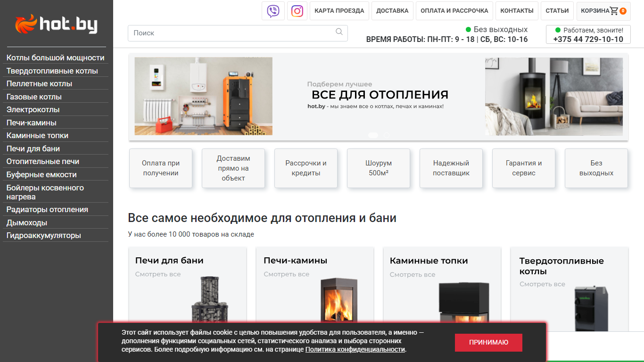This screenshot has height=362, width=644.
Task: Click Доставим прямо на объект tile
Action: (x=233, y=168)
